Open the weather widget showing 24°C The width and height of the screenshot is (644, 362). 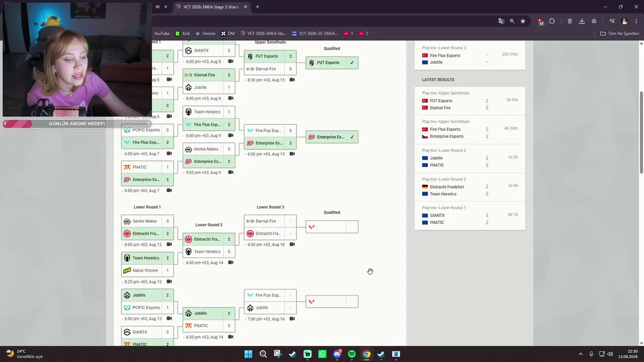click(24, 354)
